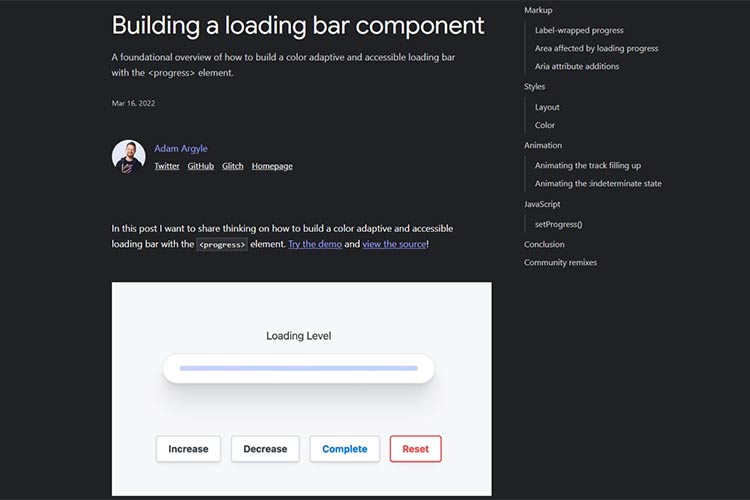The image size is (750, 500).
Task: Follow the 'view the source' link
Action: pyautogui.click(x=394, y=244)
